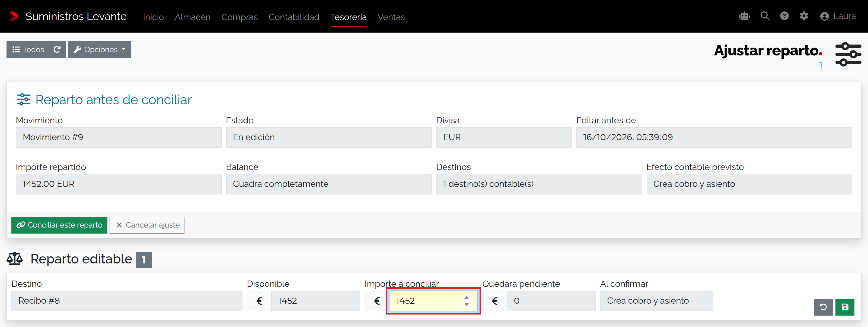This screenshot has width=868, height=327.
Task: Select the Tesorería menu
Action: click(348, 17)
